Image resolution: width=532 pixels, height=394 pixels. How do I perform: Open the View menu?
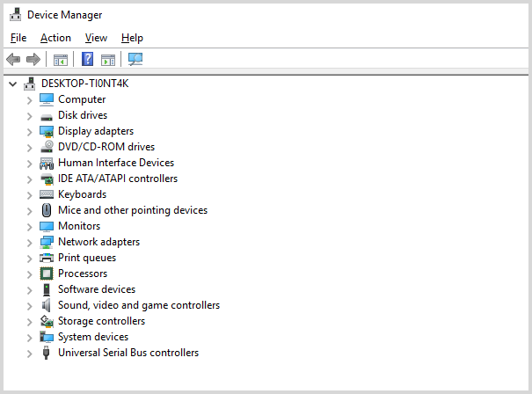[96, 38]
